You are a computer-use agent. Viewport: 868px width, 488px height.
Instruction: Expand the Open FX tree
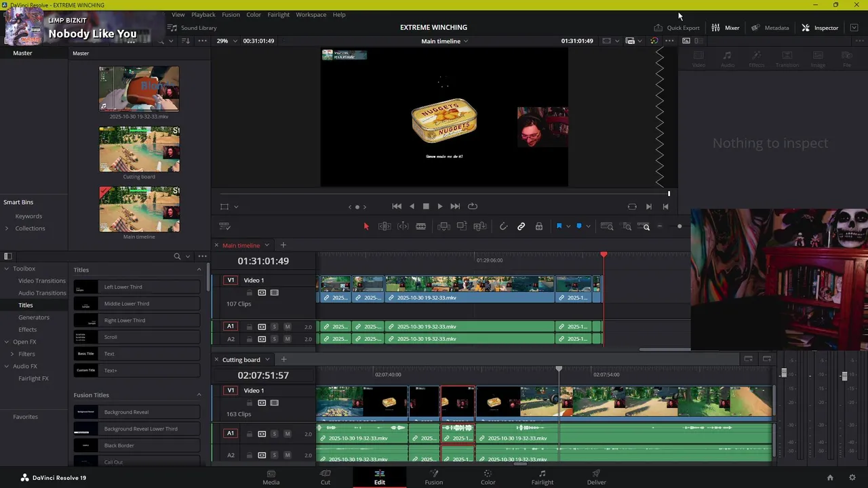coord(7,342)
